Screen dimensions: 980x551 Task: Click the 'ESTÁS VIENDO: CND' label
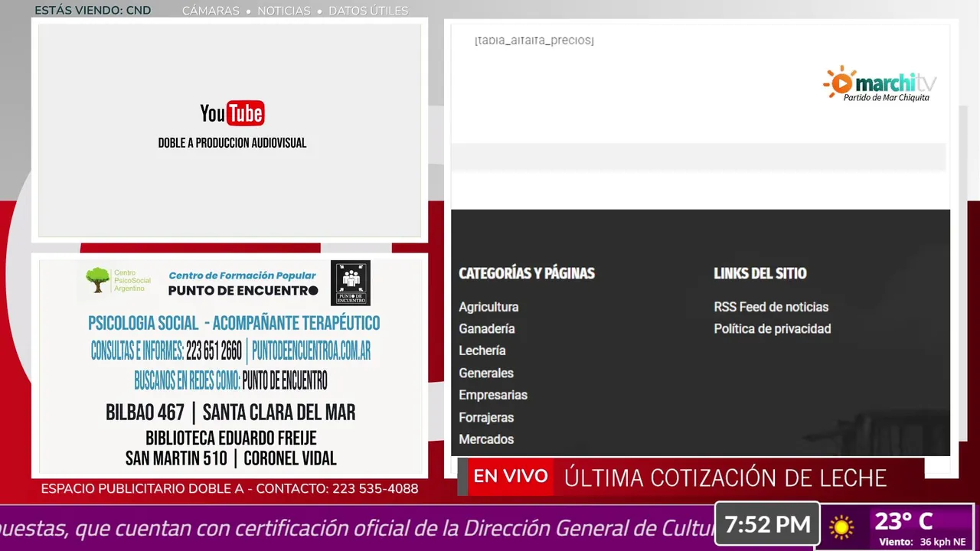[93, 11]
